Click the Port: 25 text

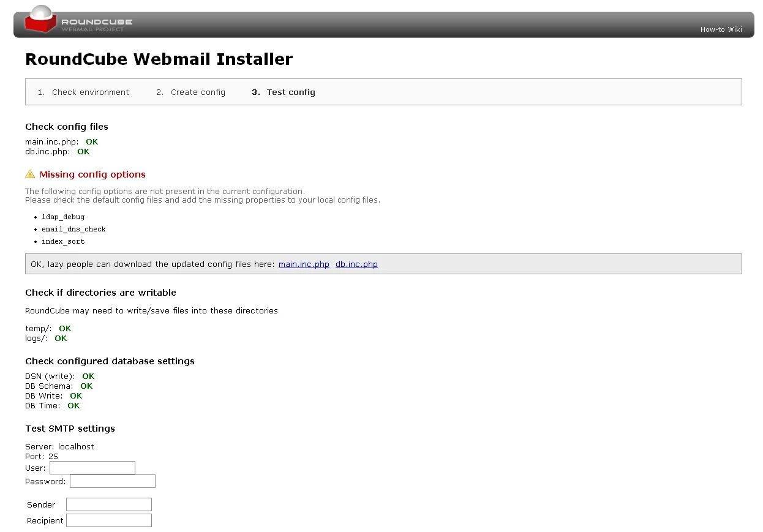(x=42, y=457)
